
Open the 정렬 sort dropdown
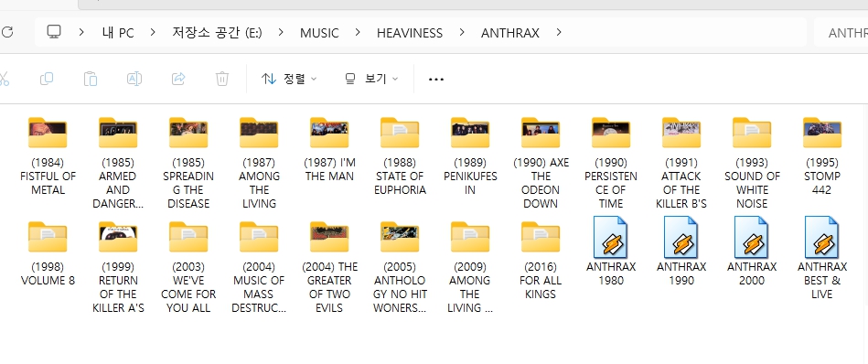(x=289, y=79)
